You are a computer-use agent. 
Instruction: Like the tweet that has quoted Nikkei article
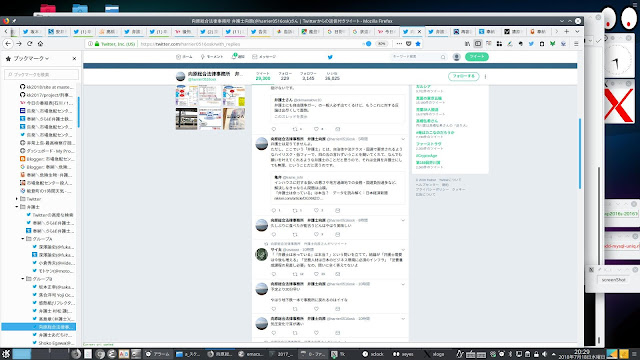[x=316, y=210]
